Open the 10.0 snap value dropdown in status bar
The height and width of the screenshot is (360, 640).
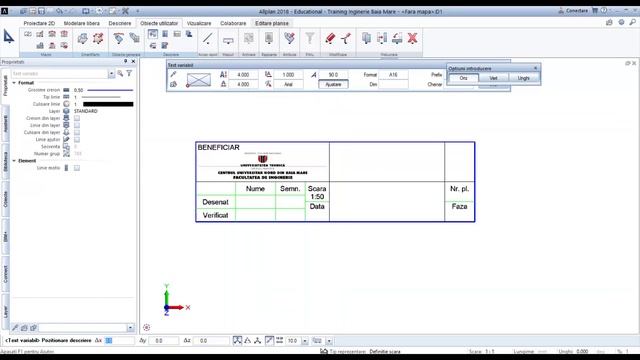305,340
